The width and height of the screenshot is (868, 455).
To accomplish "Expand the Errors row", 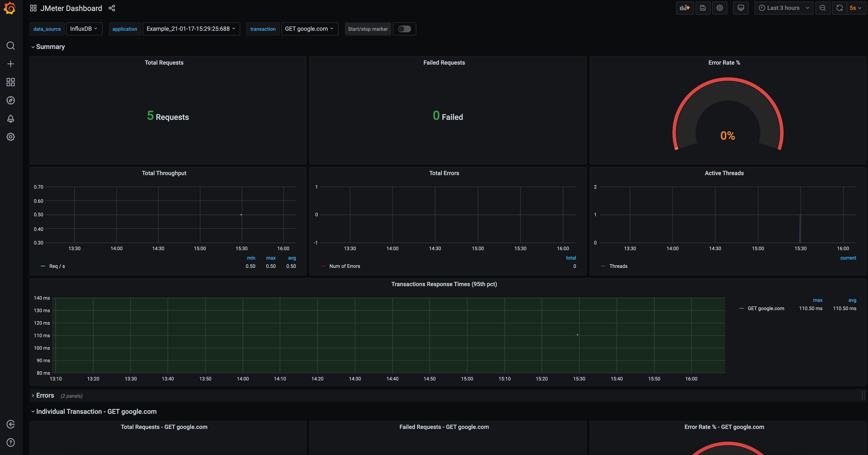I will point(45,395).
